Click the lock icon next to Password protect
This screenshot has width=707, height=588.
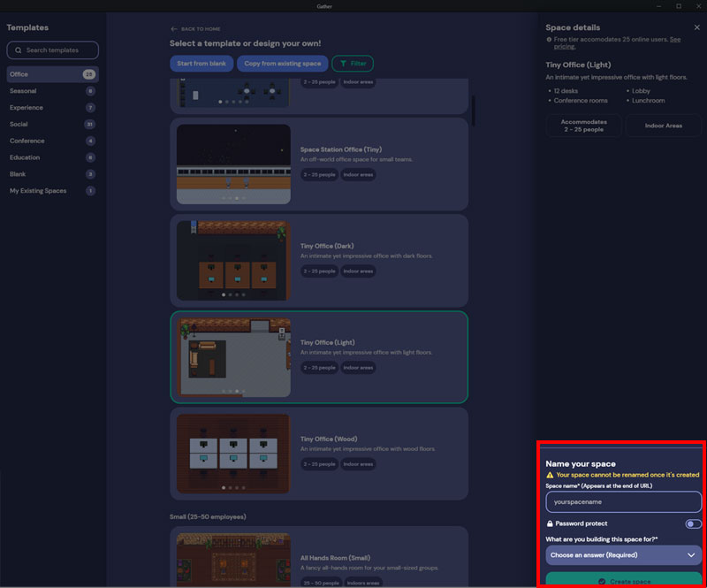point(550,523)
